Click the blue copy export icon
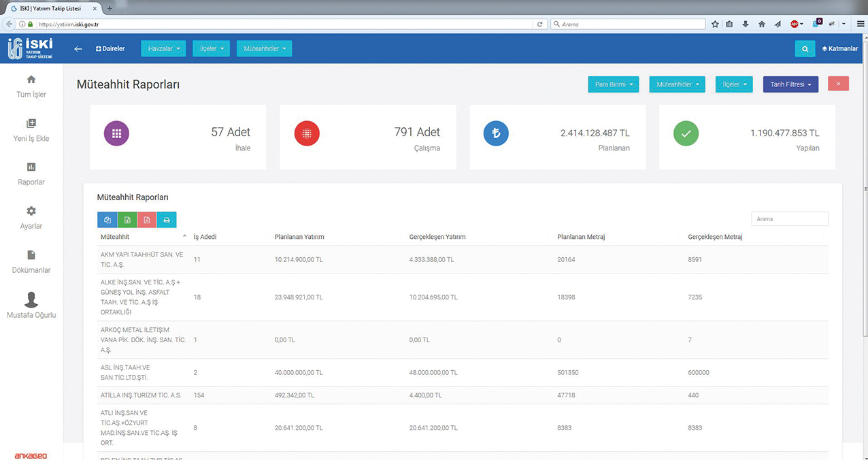 107,220
